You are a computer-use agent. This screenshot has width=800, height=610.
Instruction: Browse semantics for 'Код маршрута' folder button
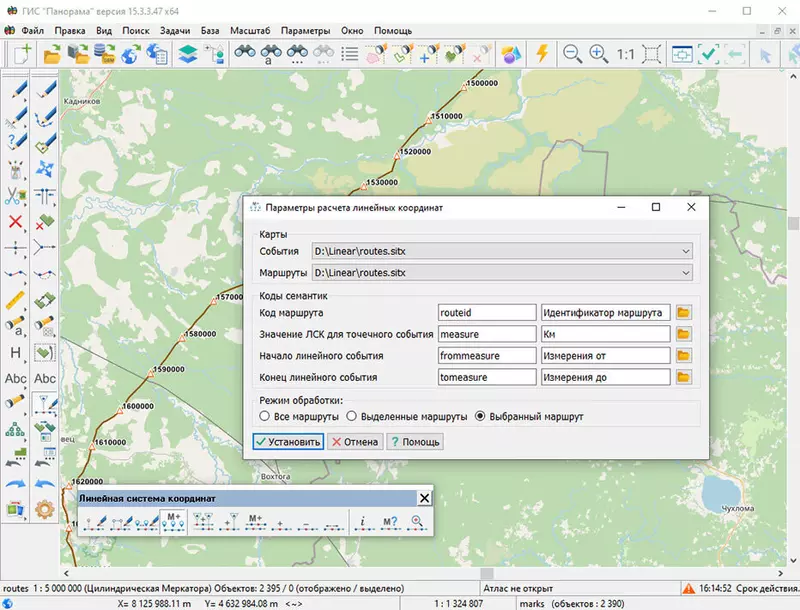pyautogui.click(x=684, y=312)
